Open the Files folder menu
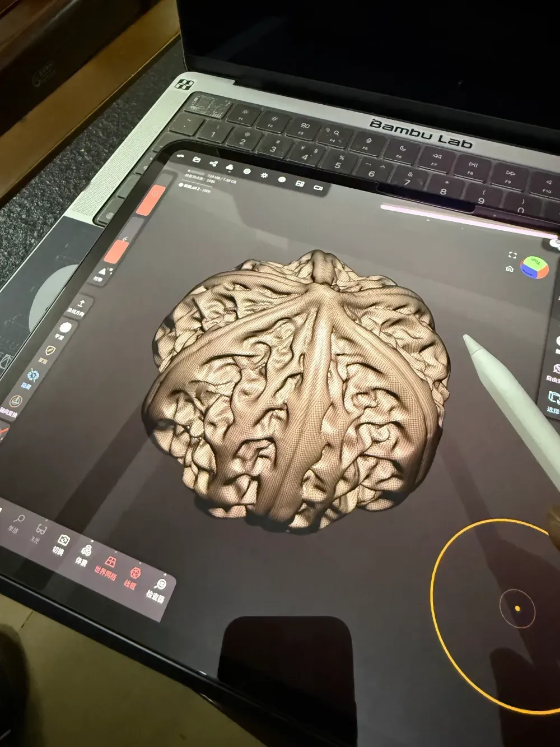Image resolution: width=560 pixels, height=747 pixels. click(197, 160)
